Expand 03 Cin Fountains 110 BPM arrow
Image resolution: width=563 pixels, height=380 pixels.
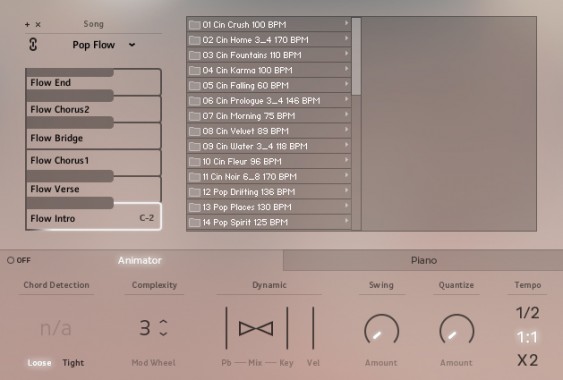(346, 54)
